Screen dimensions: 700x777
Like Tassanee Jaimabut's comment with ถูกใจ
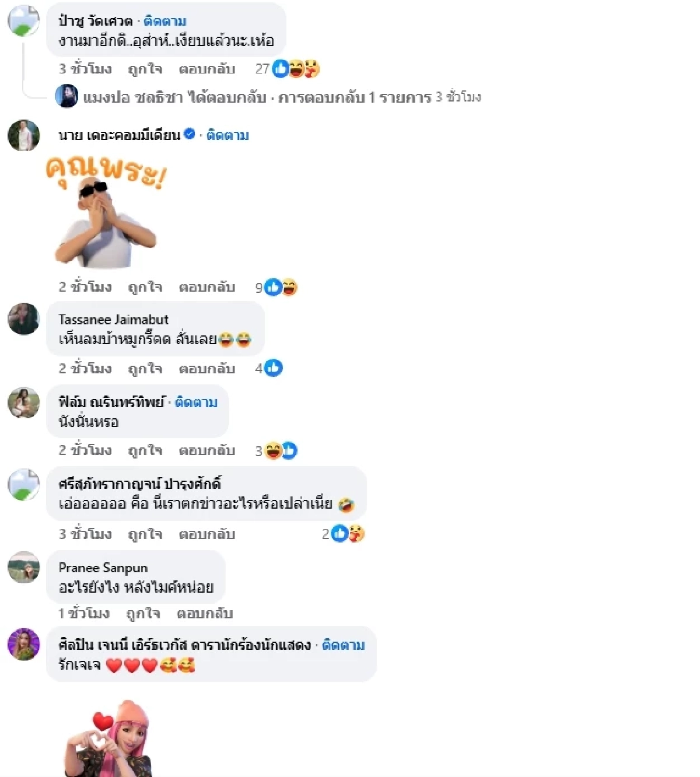[x=145, y=368]
